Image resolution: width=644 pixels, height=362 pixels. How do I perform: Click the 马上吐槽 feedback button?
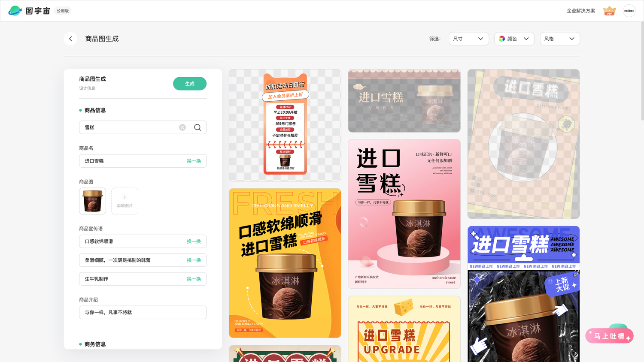[x=609, y=336]
